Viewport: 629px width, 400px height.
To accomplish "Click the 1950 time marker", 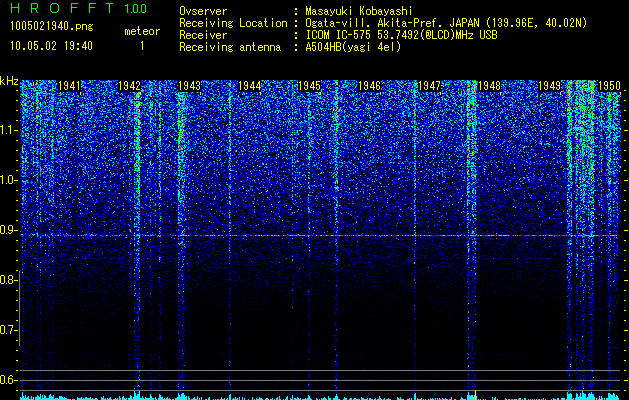I will [x=609, y=86].
